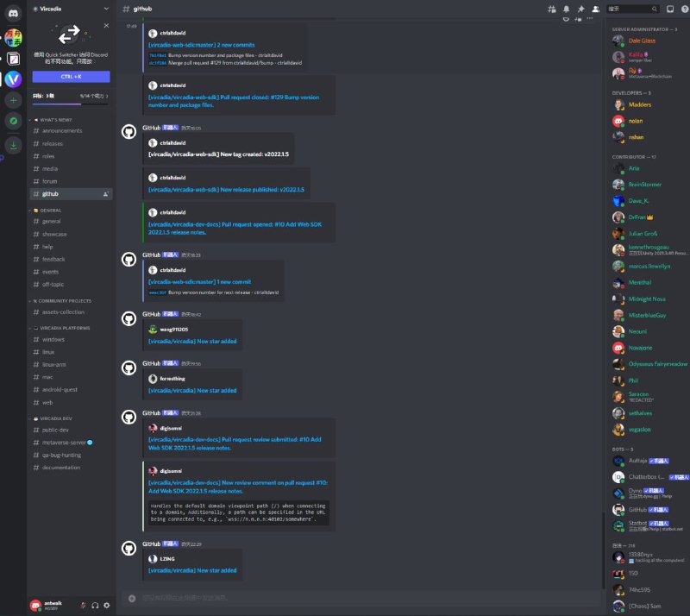Viewport: 690px width, 616px height.
Task: Open the Inbox icon
Action: (x=670, y=9)
